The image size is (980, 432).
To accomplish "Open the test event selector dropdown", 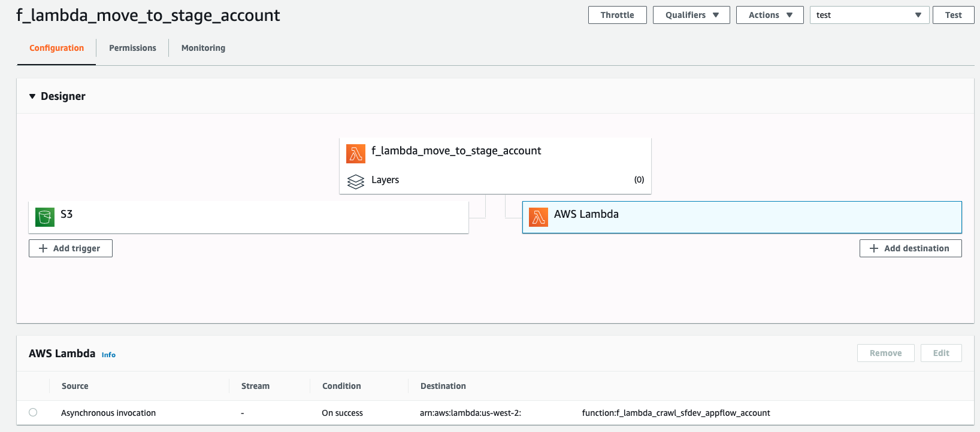I will tap(870, 15).
